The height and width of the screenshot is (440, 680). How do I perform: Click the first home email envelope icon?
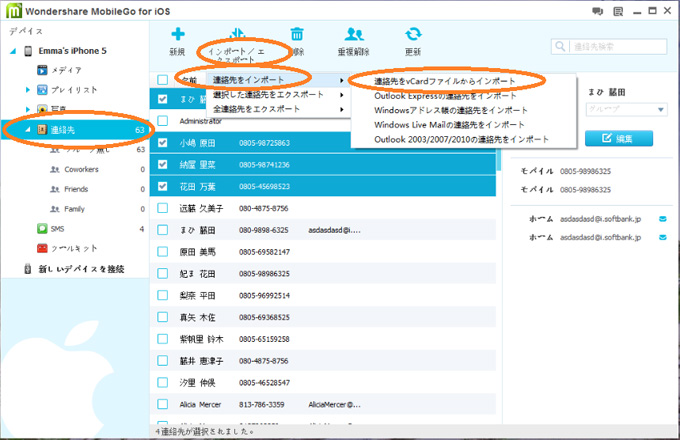[x=663, y=219]
